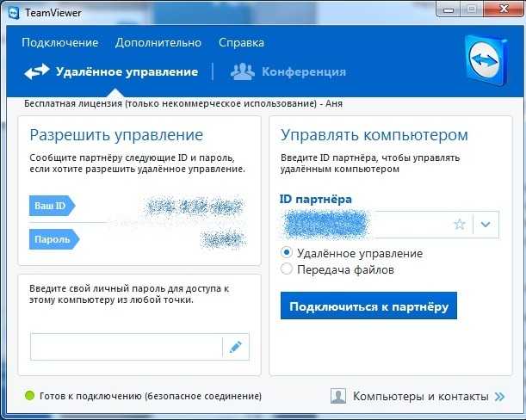Image resolution: width=526 pixels, height=420 pixels.
Task: Minimize the TeamViewer window
Action: click(449, 9)
